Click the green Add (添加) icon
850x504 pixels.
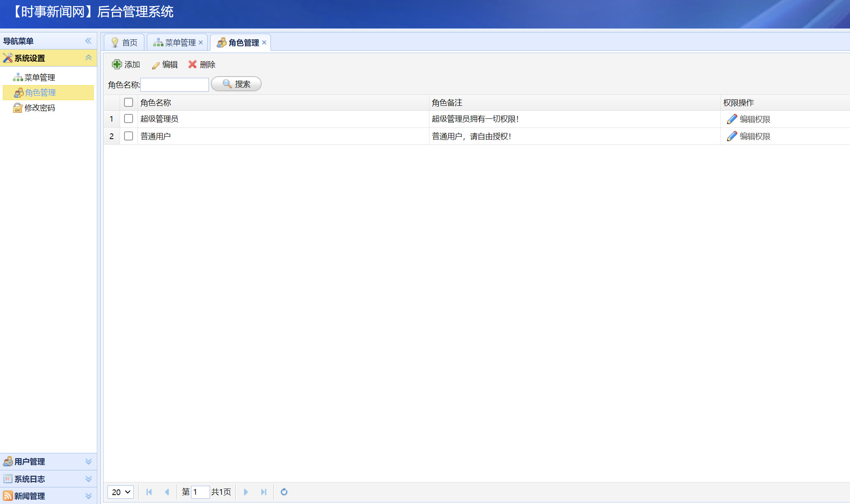pos(117,64)
